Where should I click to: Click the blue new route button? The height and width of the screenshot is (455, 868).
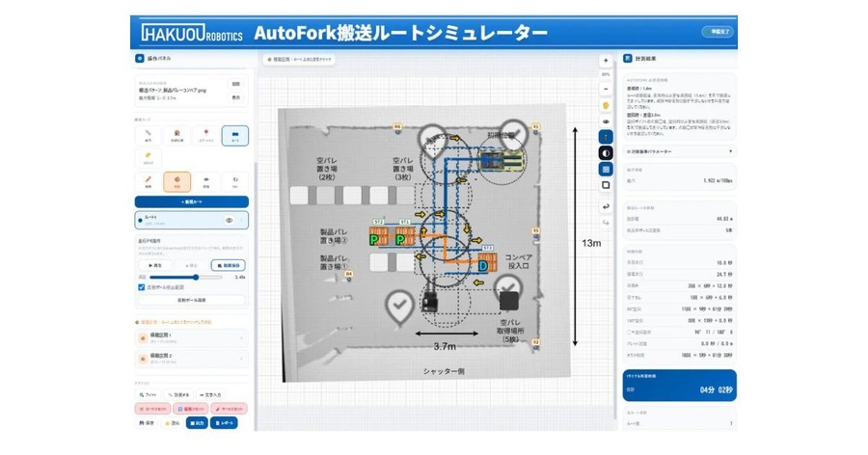192,202
